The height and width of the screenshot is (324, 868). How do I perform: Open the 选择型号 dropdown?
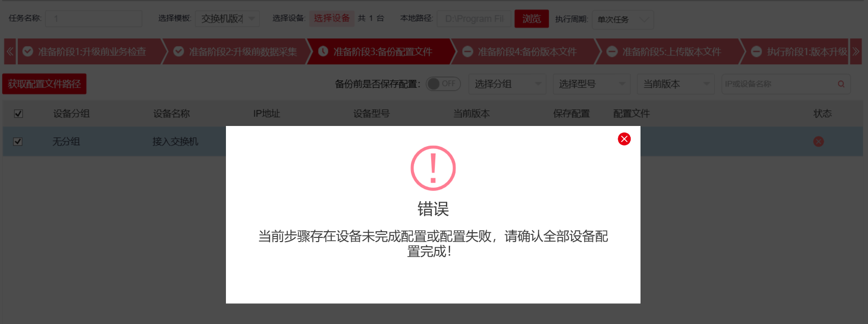[x=591, y=84]
